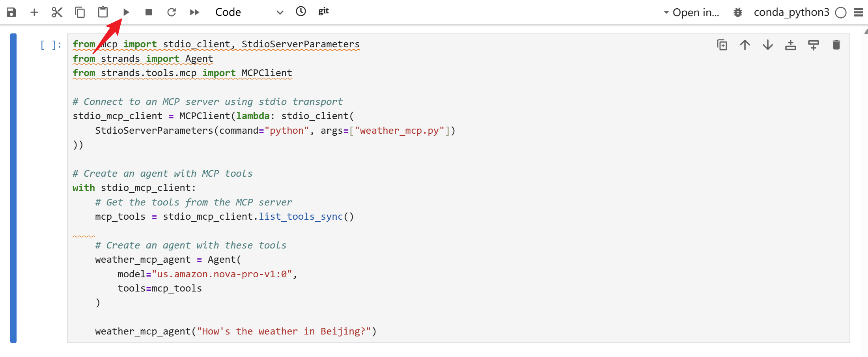This screenshot has width=868, height=357.
Task: Insert a new cell with the plus icon
Action: click(x=34, y=12)
